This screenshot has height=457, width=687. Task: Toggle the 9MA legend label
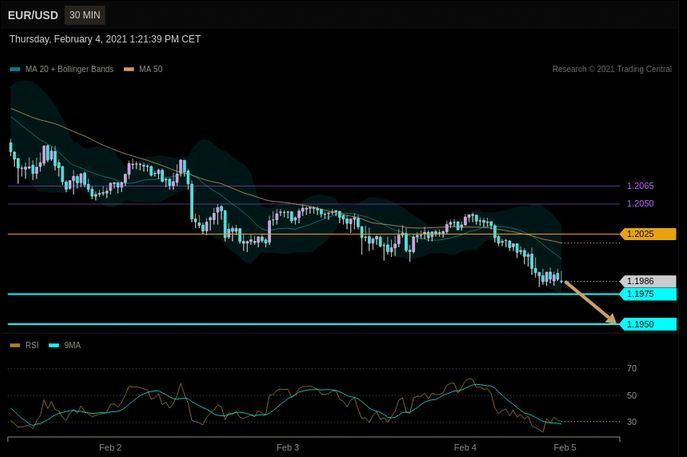click(x=72, y=346)
